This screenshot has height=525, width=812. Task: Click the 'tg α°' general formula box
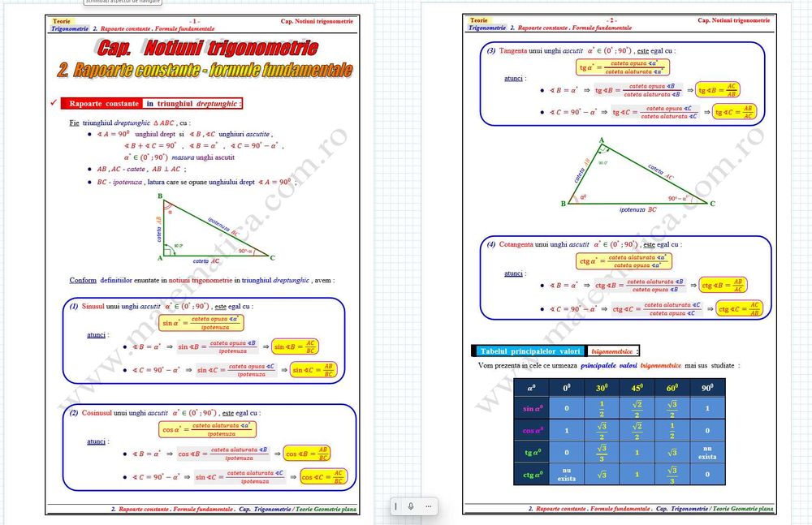[623, 67]
